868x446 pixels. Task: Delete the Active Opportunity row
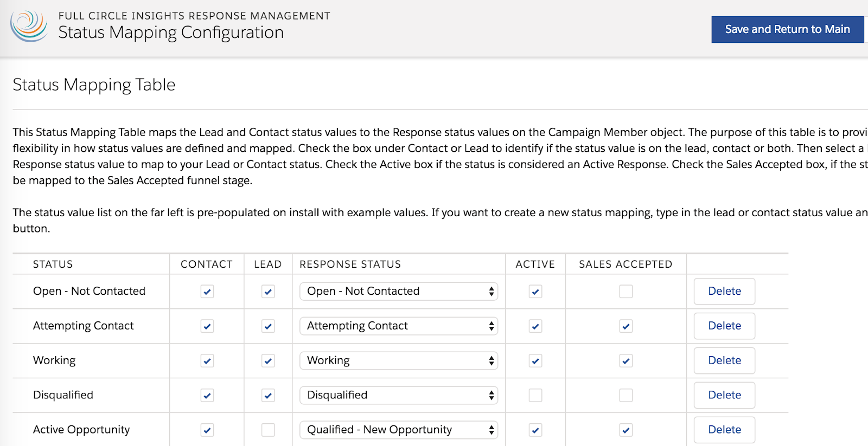coord(724,430)
